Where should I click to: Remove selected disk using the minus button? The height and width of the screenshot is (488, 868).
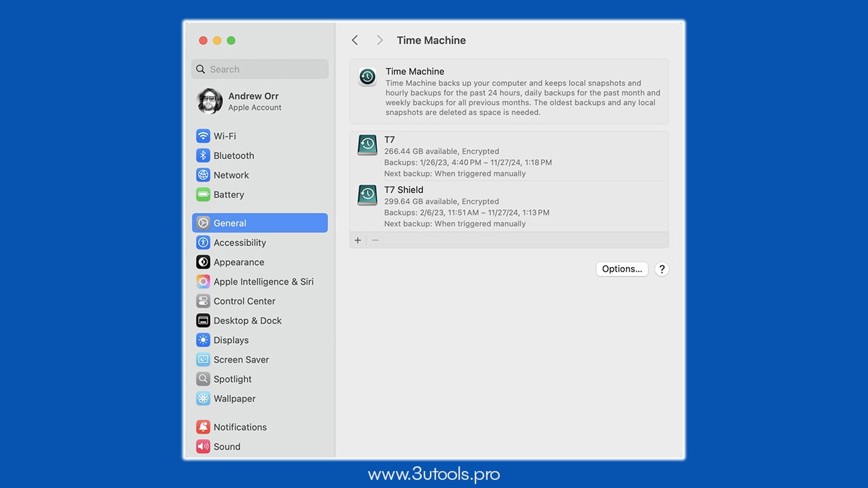click(x=375, y=240)
